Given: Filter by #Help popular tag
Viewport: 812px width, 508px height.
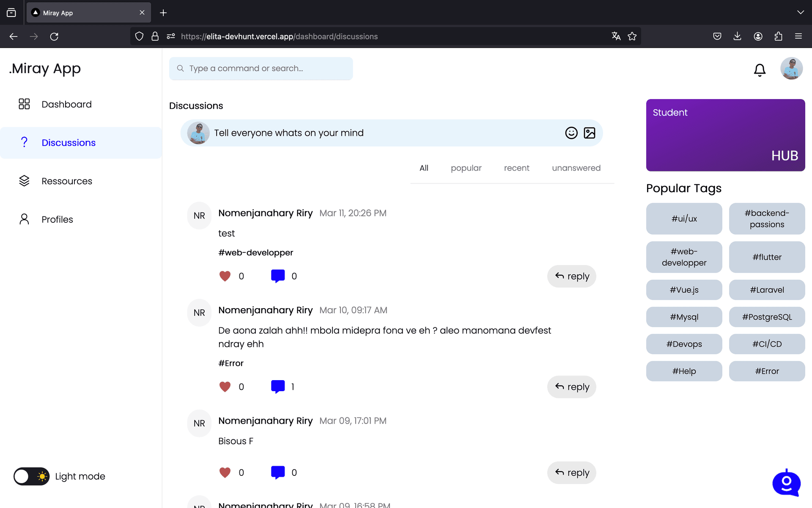Looking at the screenshot, I should click(x=684, y=371).
